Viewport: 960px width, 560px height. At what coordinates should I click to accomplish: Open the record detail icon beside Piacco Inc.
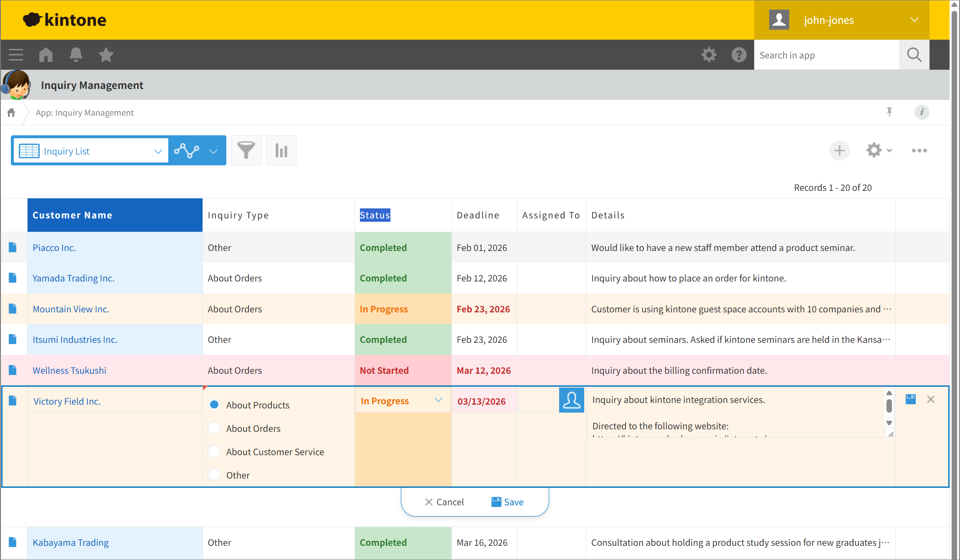[13, 247]
